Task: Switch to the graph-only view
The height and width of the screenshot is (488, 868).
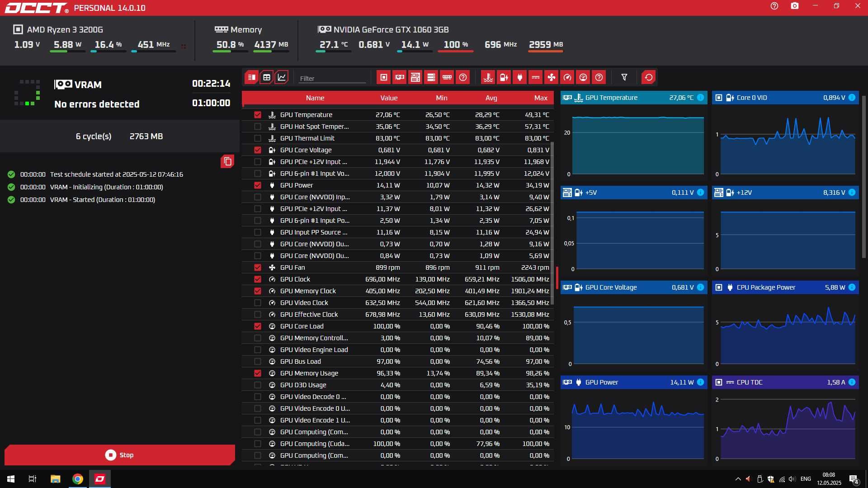Action: click(x=282, y=77)
